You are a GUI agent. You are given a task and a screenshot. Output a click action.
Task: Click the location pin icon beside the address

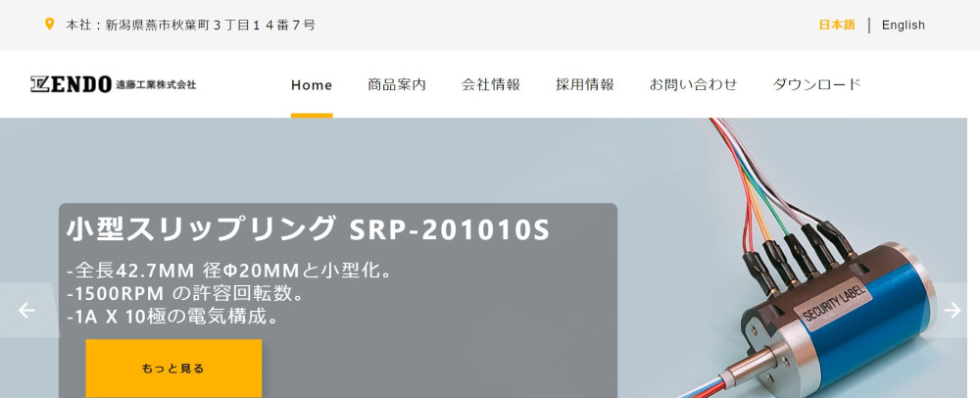[x=50, y=25]
